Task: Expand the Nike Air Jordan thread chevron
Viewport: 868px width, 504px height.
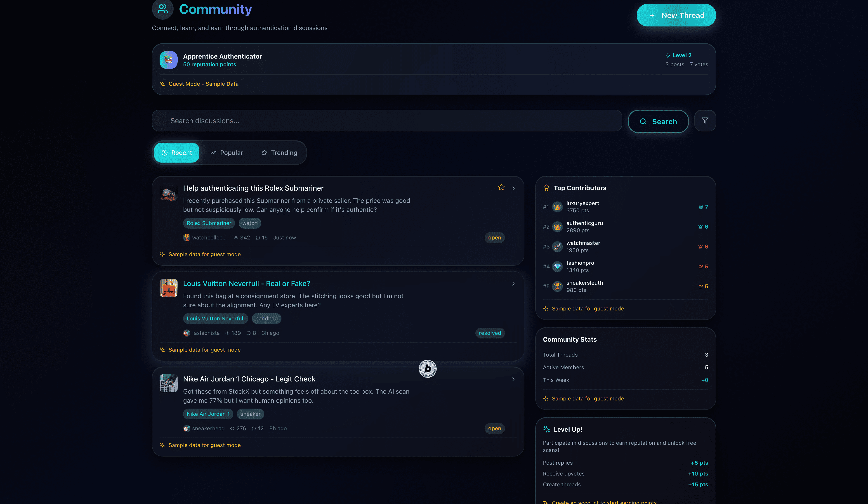Action: click(513, 379)
